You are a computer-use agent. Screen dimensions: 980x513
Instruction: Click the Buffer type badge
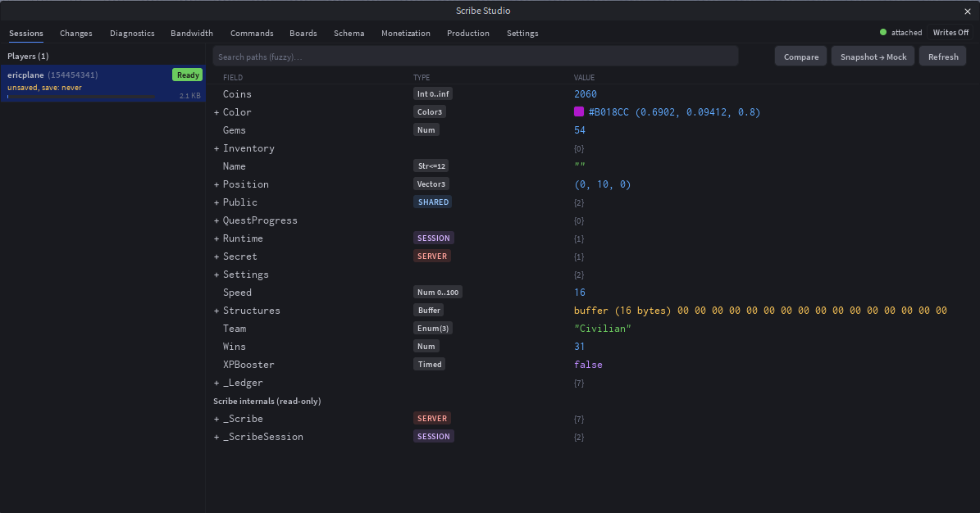click(429, 311)
